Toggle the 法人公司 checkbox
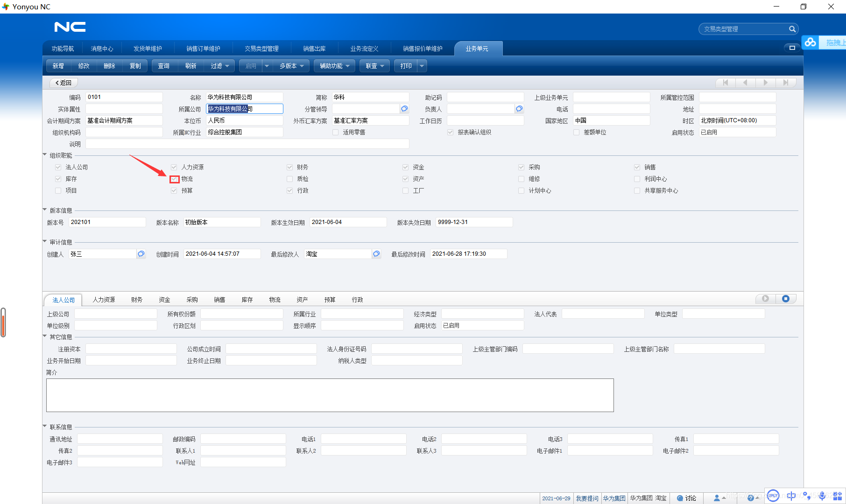This screenshot has width=846, height=504. (58, 167)
